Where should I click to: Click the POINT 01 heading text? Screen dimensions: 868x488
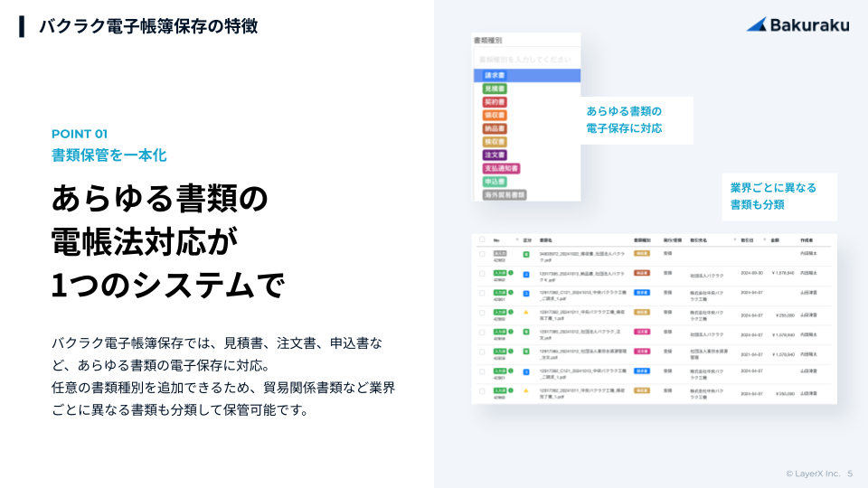[x=80, y=134]
